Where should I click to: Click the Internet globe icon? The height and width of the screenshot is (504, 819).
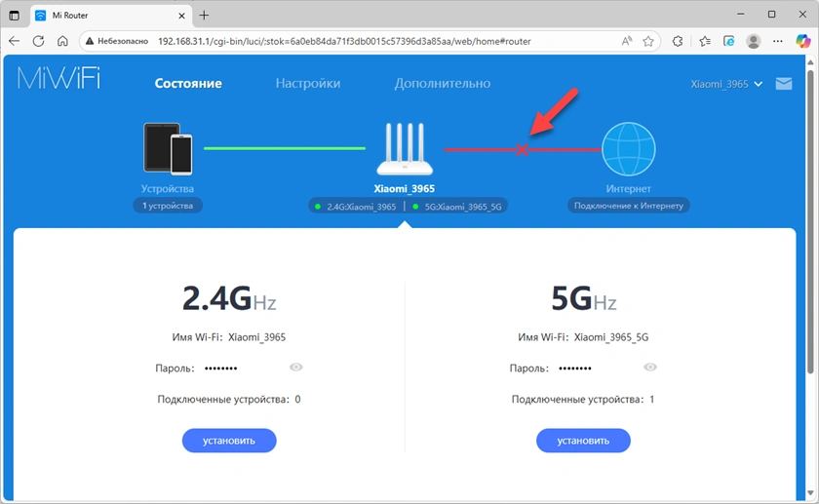(628, 149)
